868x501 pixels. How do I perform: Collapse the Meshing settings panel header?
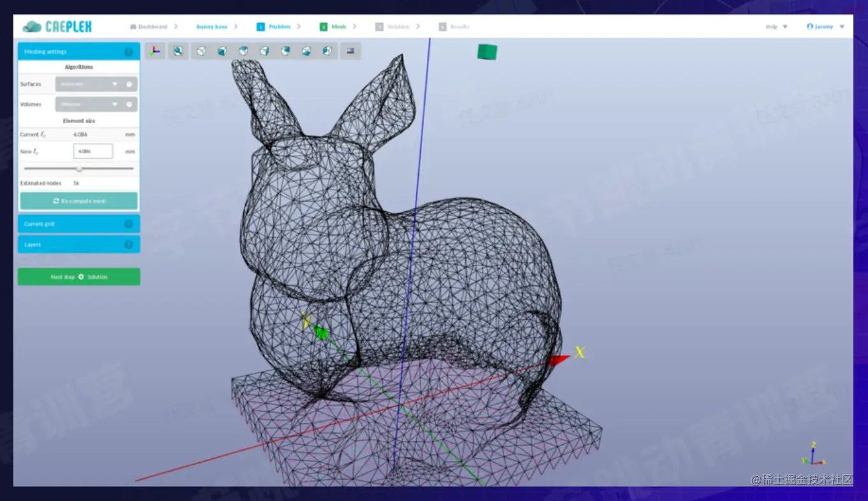pos(79,52)
